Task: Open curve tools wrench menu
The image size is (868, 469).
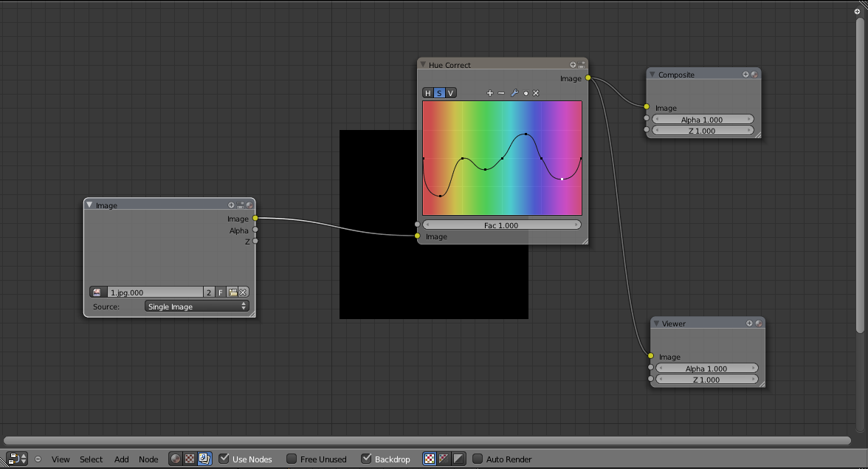Action: (x=514, y=93)
